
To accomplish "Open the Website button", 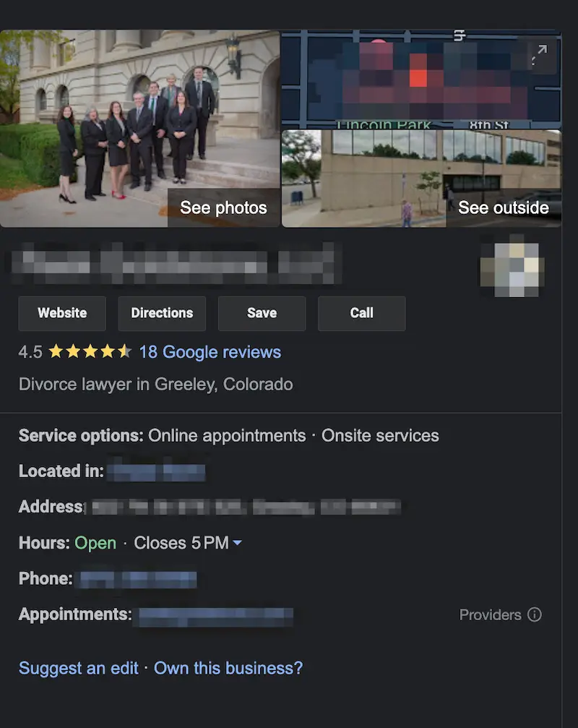I will (62, 313).
